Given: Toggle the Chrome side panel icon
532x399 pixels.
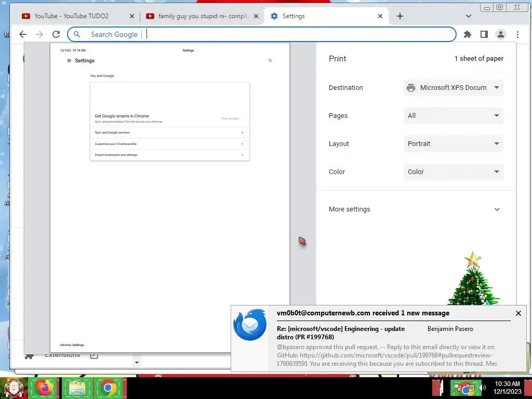Looking at the screenshot, I should (x=484, y=34).
